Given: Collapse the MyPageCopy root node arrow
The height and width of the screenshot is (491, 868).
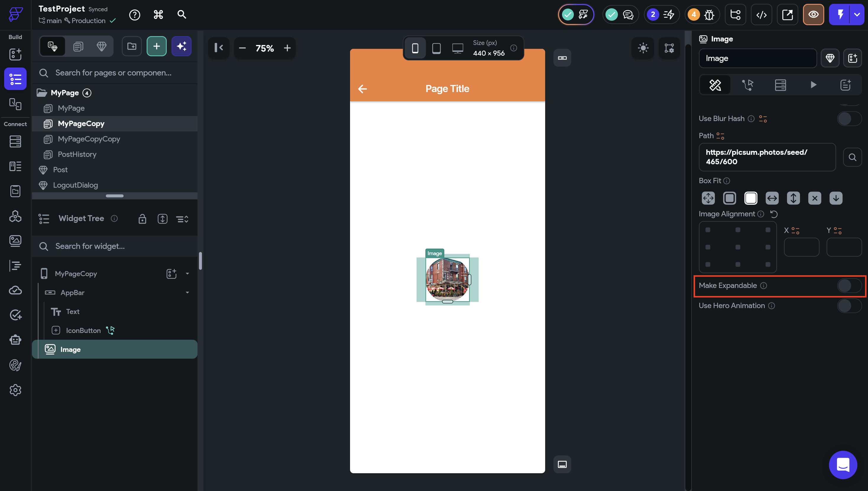Looking at the screenshot, I should click(187, 273).
